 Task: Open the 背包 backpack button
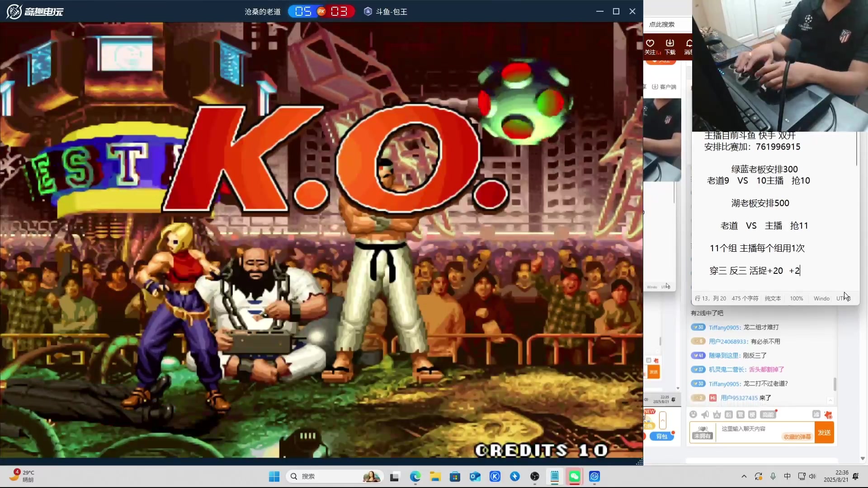pos(662,436)
